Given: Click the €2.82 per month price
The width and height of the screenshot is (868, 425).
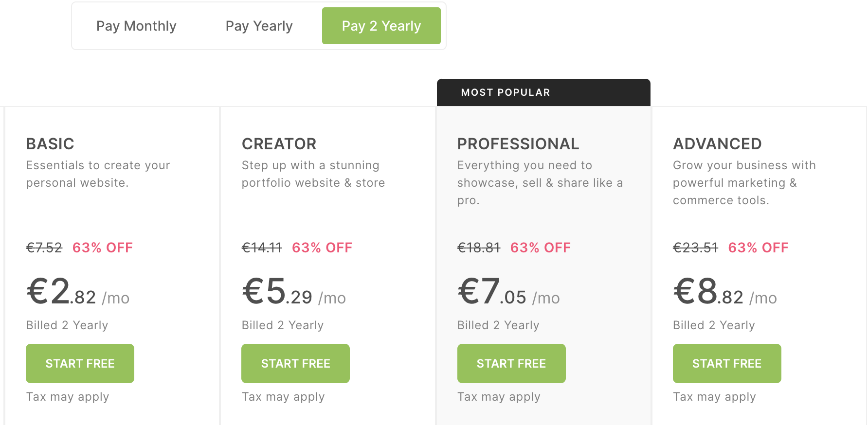Looking at the screenshot, I should click(x=78, y=293).
